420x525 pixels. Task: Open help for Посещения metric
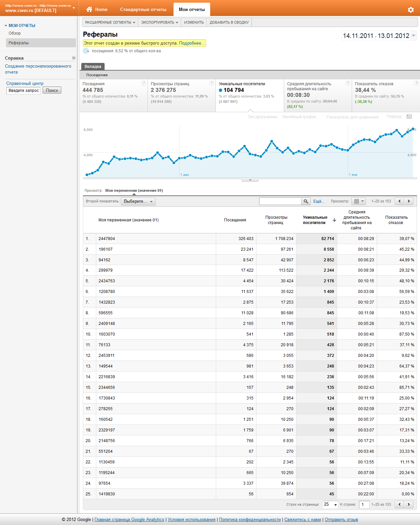pos(144,83)
